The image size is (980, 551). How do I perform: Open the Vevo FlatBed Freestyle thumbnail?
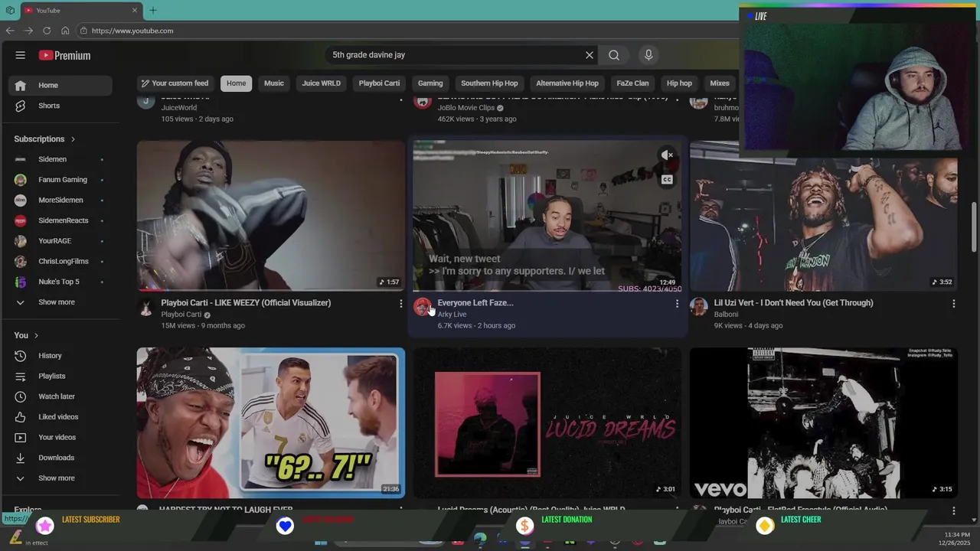coord(823,423)
